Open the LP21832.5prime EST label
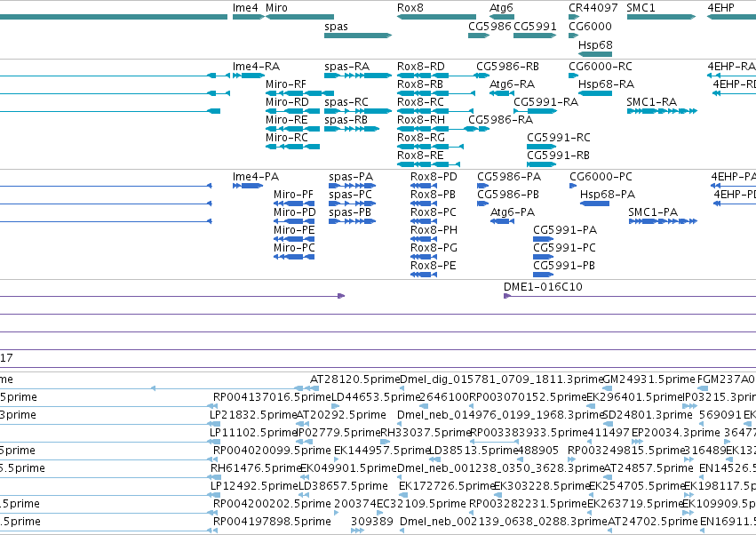 tap(253, 415)
